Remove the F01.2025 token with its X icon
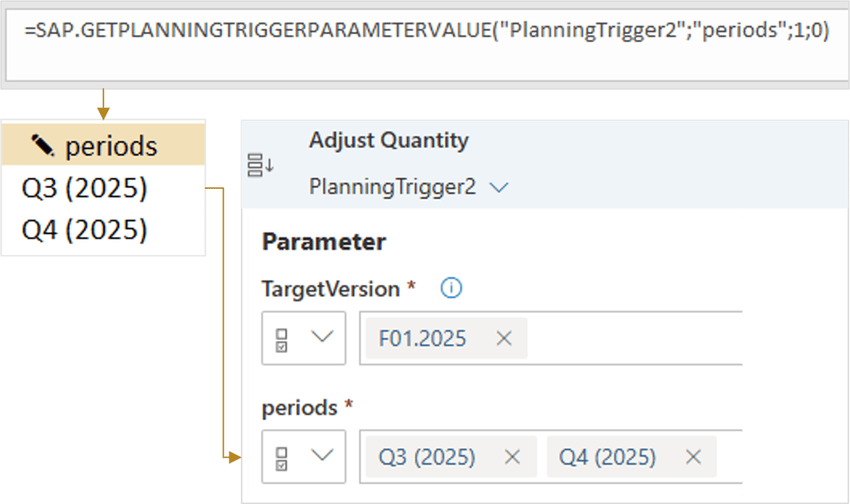Viewport: 850px width, 504px height. (504, 339)
